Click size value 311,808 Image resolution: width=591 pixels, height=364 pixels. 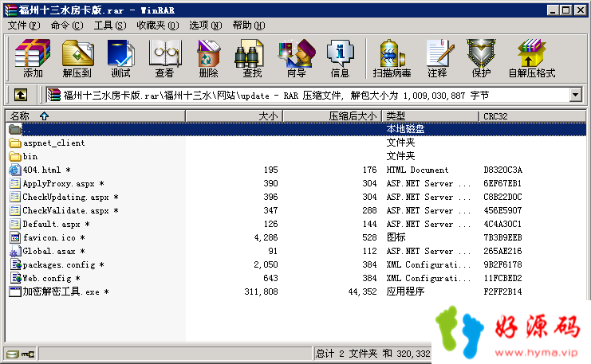point(261,292)
